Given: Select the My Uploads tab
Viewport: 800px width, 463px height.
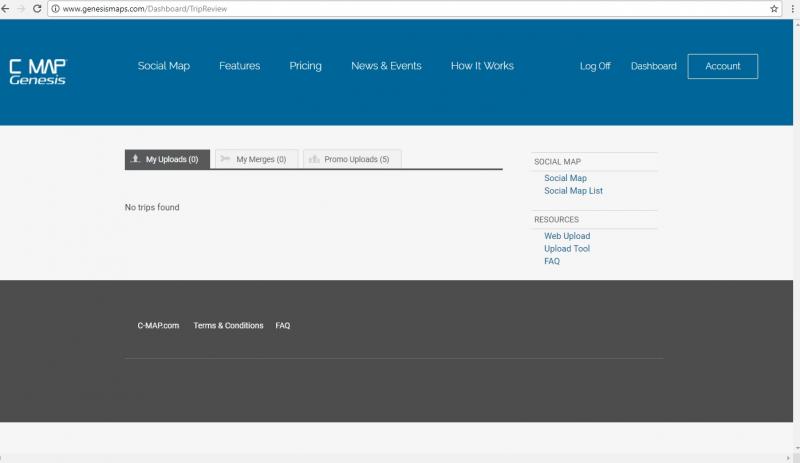Looking at the screenshot, I should (x=167, y=159).
